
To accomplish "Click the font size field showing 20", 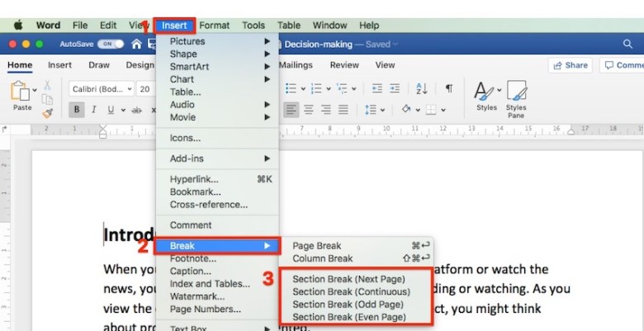I will 146,89.
